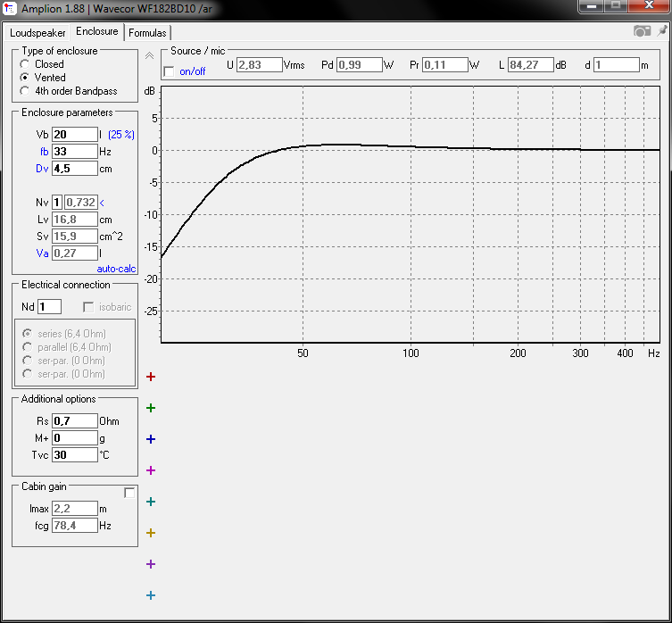Click the 0,732 field beside Nv
Image resolution: width=672 pixels, height=623 pixels.
point(81,202)
